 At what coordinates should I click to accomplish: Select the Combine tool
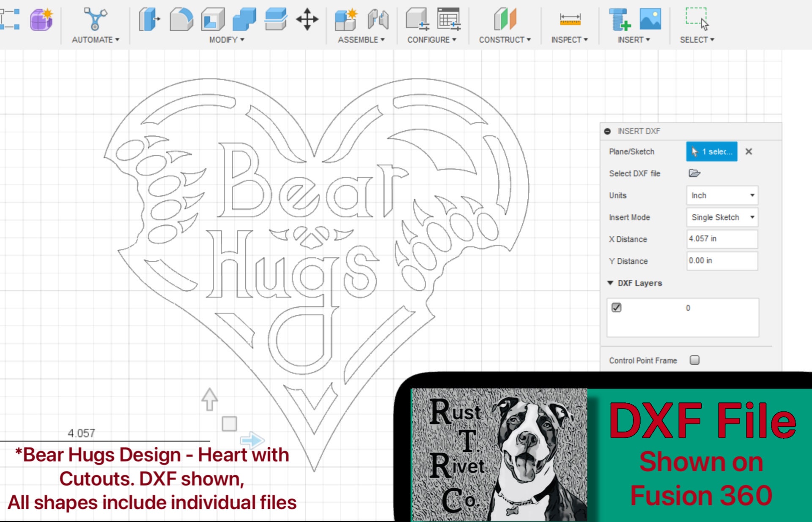[x=244, y=19]
